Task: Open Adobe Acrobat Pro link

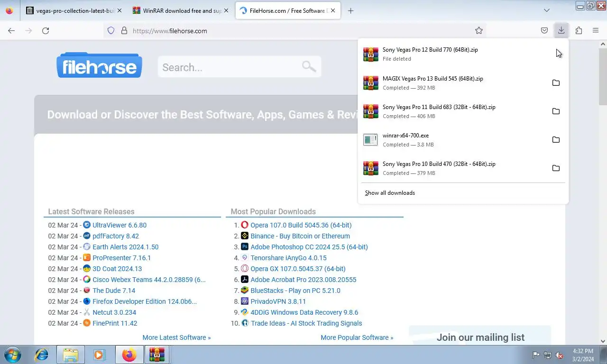Action: point(303,280)
